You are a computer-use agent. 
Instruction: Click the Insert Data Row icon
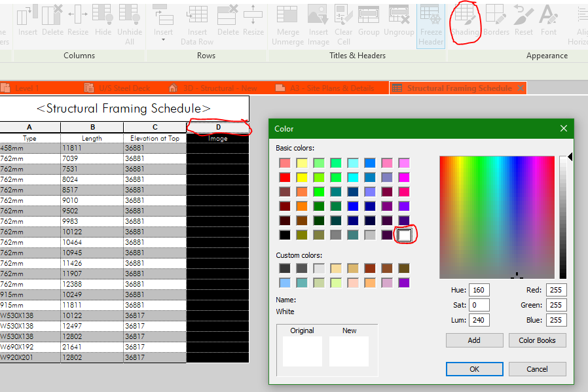point(197,15)
